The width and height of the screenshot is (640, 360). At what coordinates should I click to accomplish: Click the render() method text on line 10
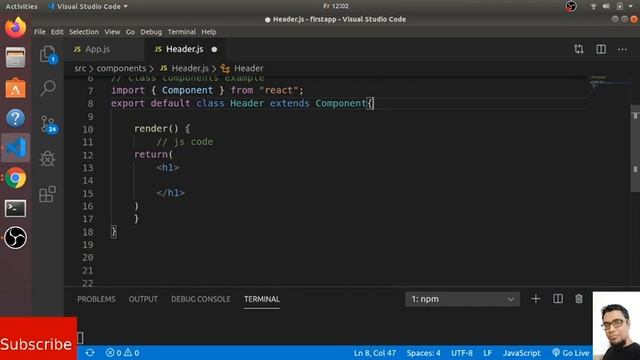156,129
